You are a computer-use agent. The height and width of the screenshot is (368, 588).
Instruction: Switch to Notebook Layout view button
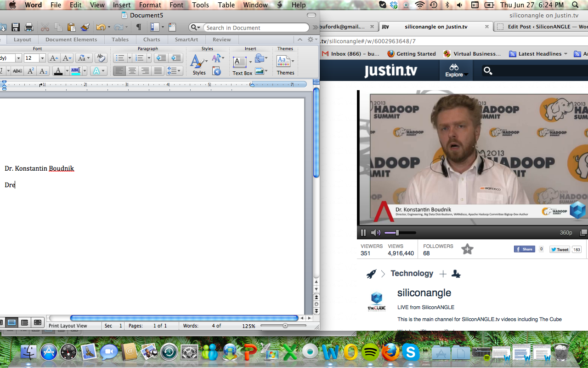pyautogui.click(x=25, y=322)
